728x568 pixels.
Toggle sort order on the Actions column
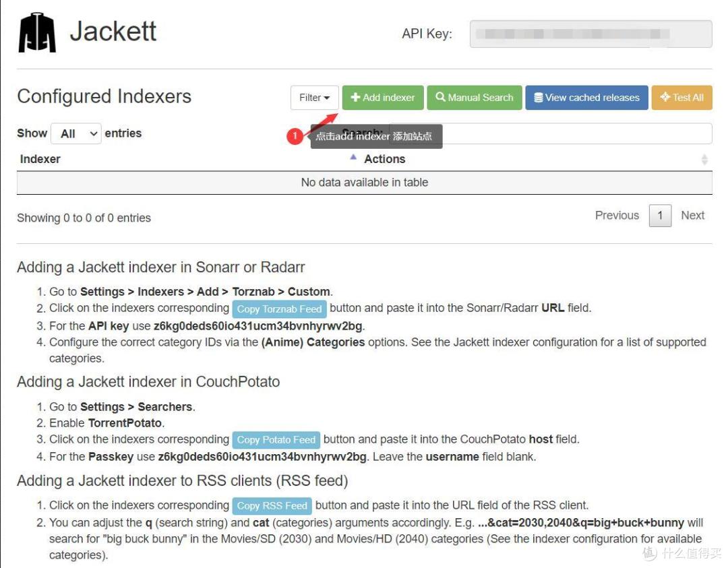pos(384,159)
